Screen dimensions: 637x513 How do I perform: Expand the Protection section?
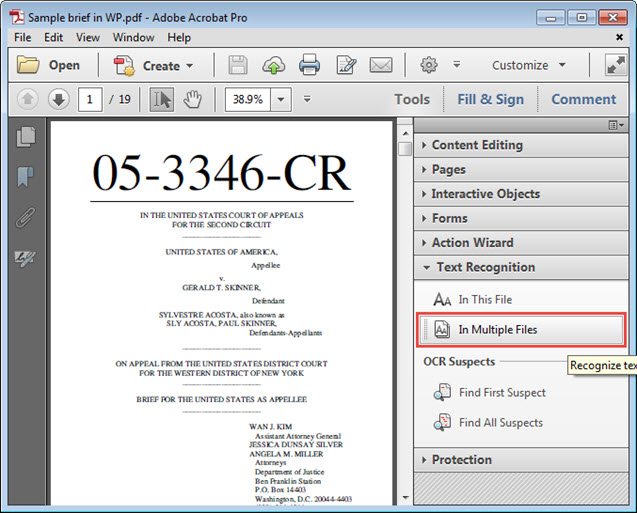[461, 460]
